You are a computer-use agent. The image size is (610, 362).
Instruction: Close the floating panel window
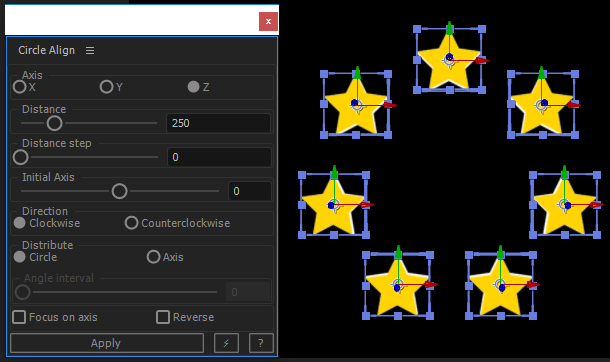268,21
